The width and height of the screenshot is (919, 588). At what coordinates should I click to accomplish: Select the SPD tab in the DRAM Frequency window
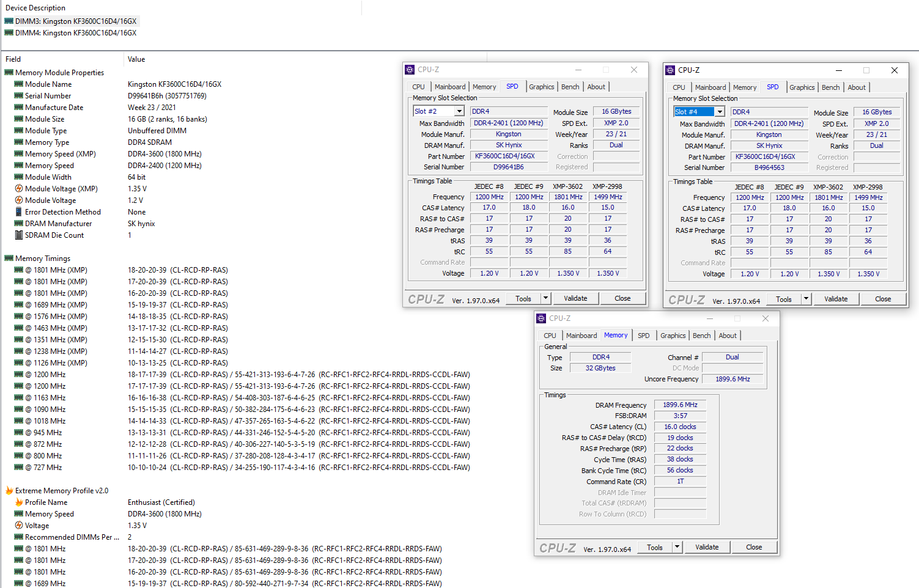click(x=643, y=336)
